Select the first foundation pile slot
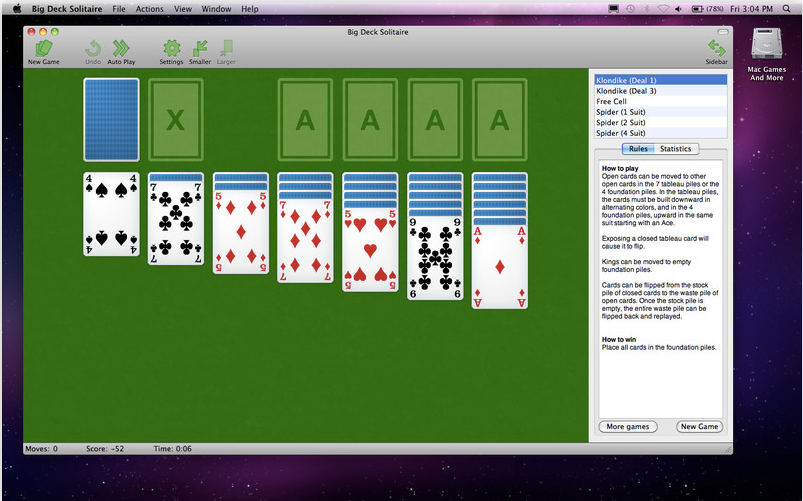 305,119
